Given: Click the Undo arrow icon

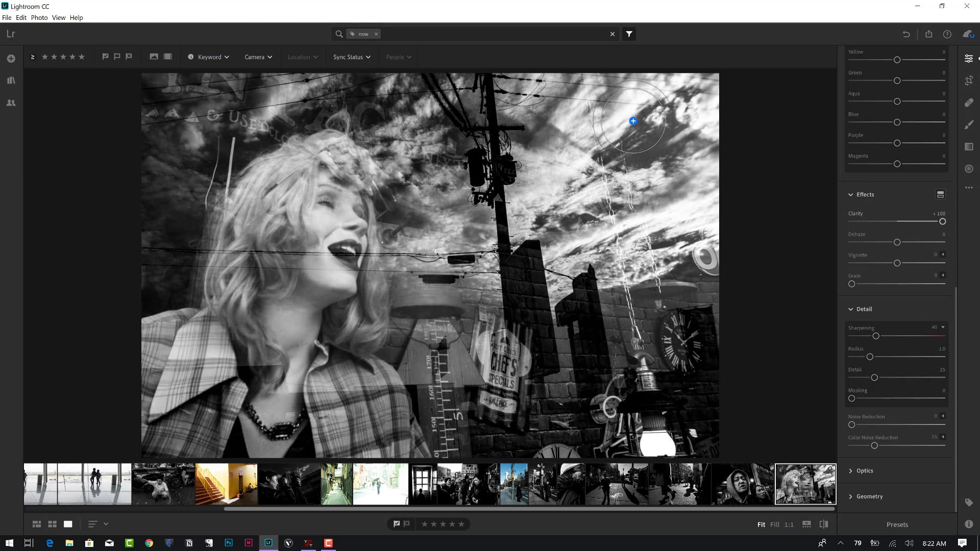Looking at the screenshot, I should (906, 34).
